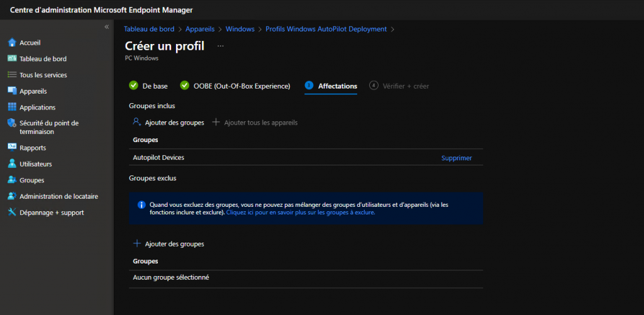Click the step 3 circle for Affectations
Image resolution: width=644 pixels, height=315 pixels.
coord(309,86)
